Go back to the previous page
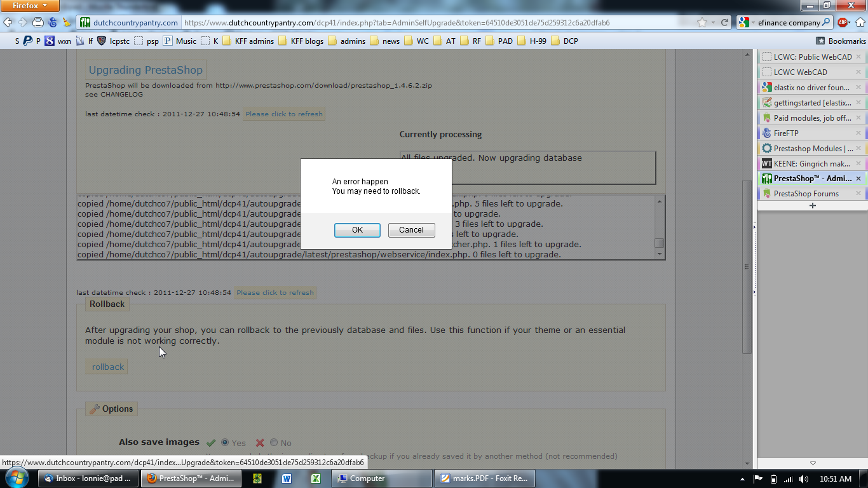The width and height of the screenshot is (868, 488). click(x=8, y=22)
